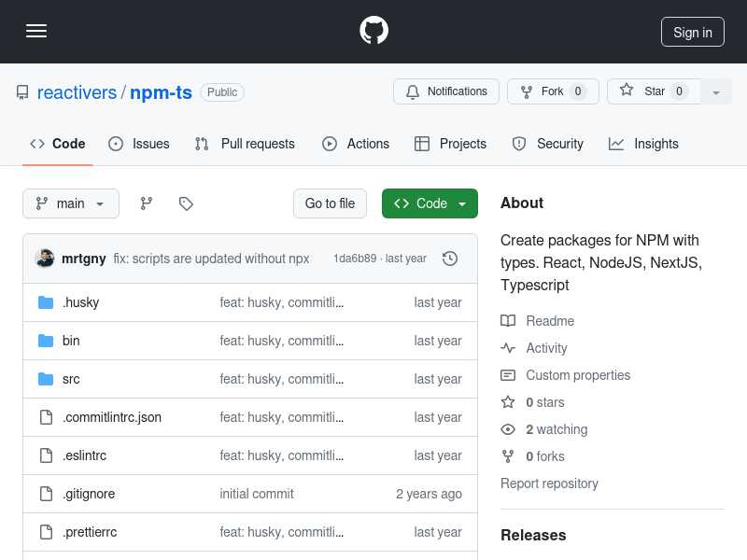Click the bin folder icon
This screenshot has width=747, height=560.
point(46,341)
